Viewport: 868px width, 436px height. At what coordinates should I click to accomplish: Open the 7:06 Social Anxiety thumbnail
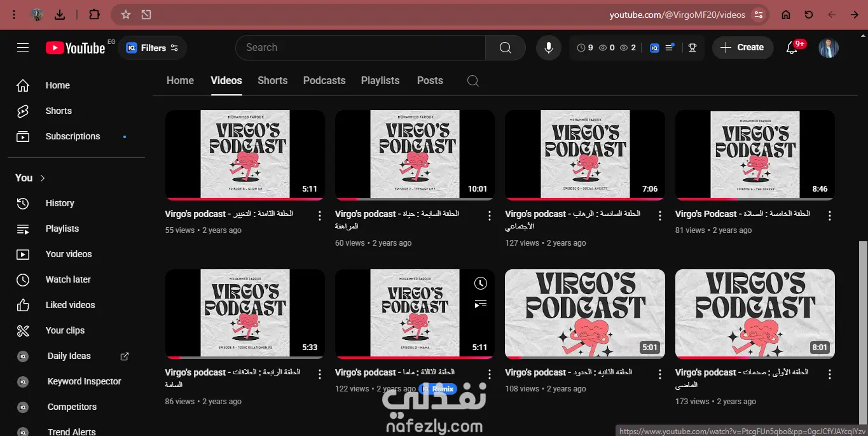click(x=585, y=155)
